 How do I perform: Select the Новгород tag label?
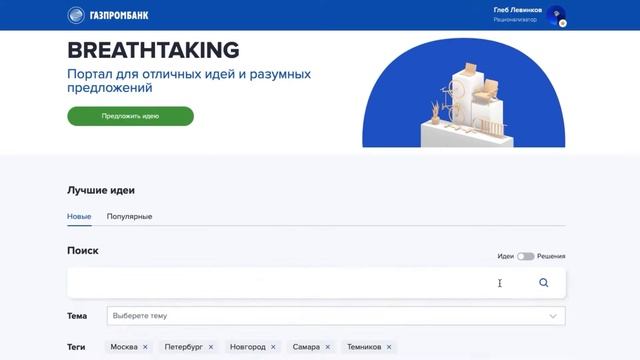tap(247, 347)
